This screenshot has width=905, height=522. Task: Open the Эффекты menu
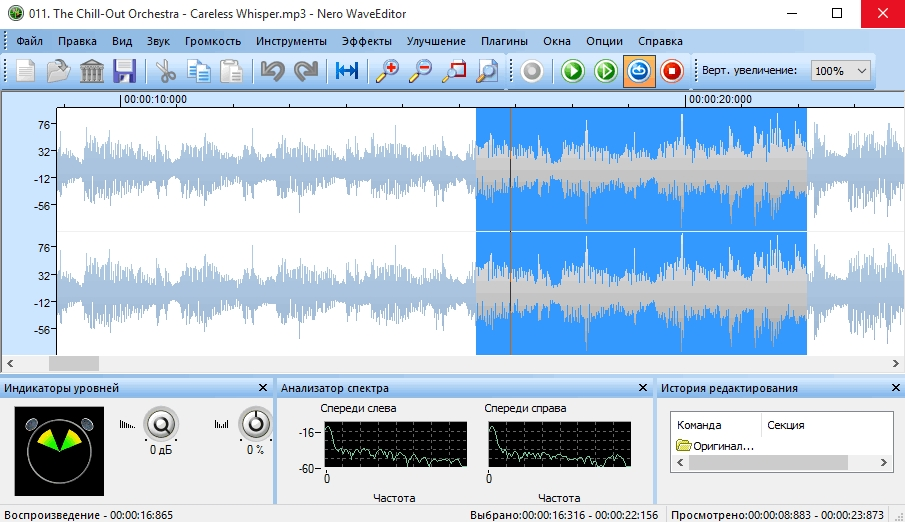[x=366, y=41]
